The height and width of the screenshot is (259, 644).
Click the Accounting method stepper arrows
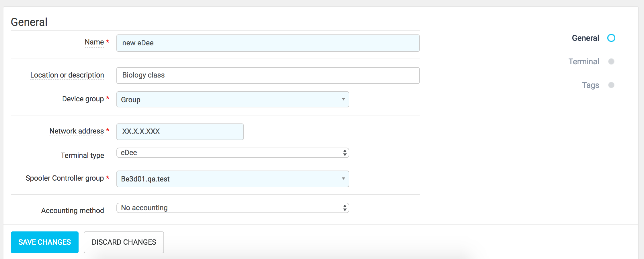[345, 208]
